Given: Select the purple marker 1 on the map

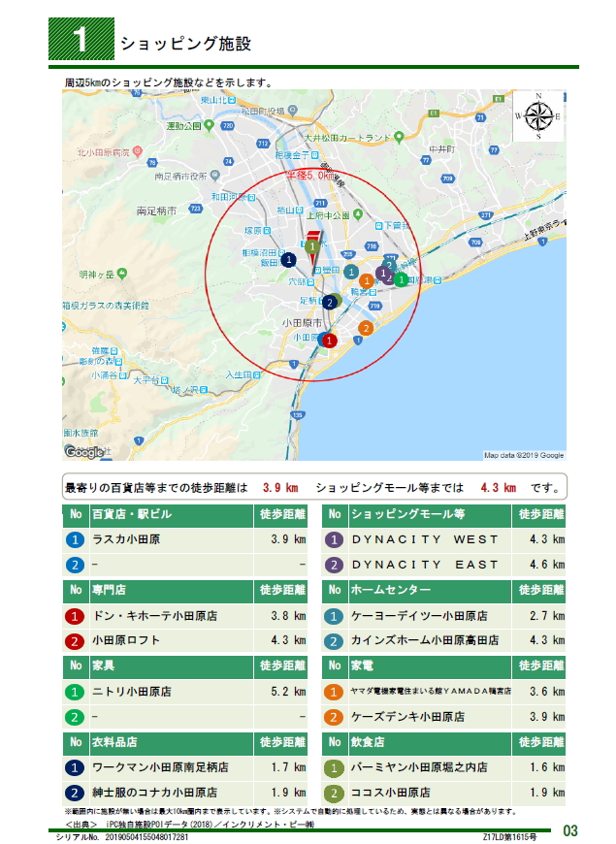Looking at the screenshot, I should [x=383, y=274].
